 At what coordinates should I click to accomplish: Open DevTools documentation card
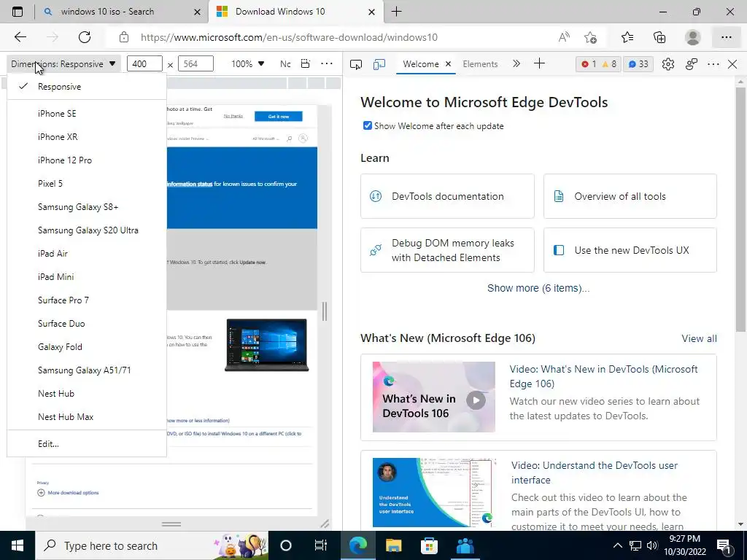pos(447,196)
